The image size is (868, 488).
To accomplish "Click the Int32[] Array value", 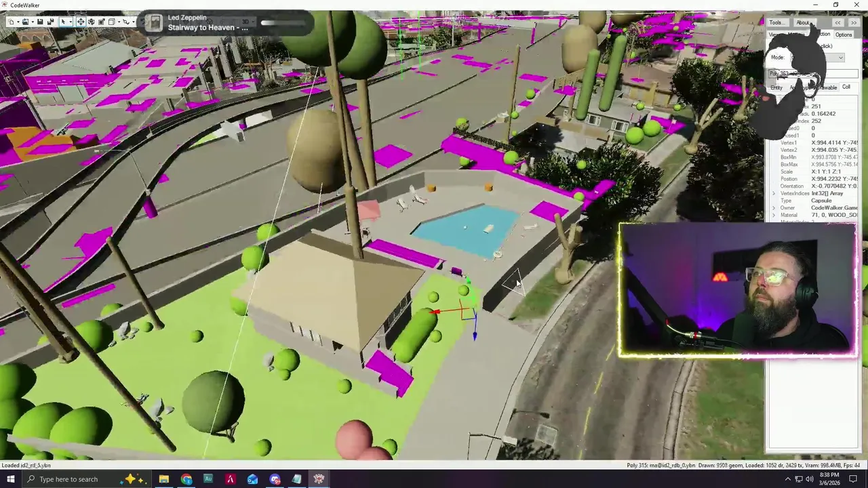I will tap(827, 193).
